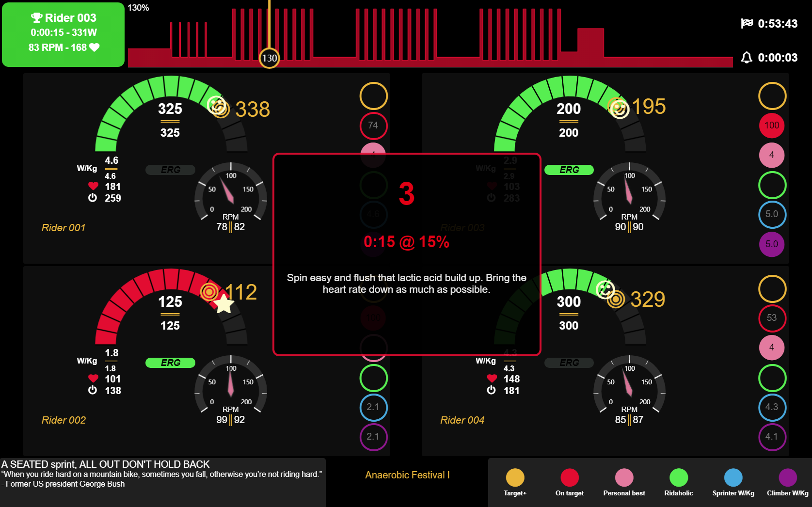Click Rider 002's power icon
The width and height of the screenshot is (812, 507).
(93, 390)
